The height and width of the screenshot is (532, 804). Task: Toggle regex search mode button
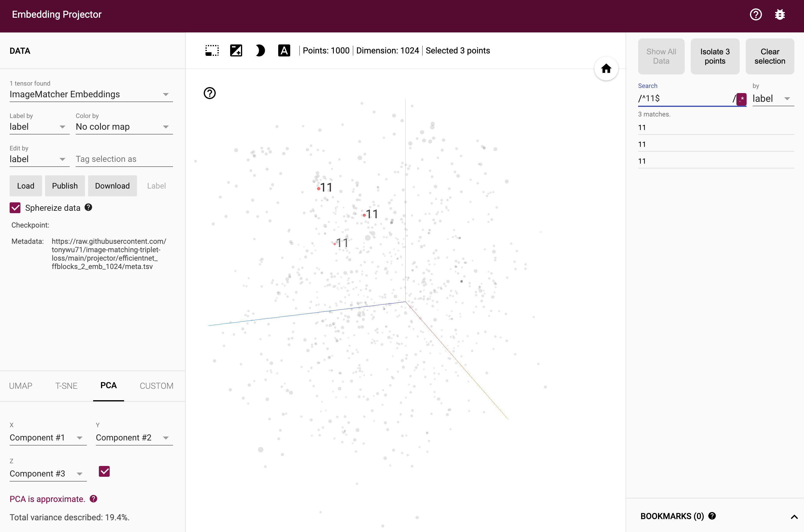click(x=742, y=99)
